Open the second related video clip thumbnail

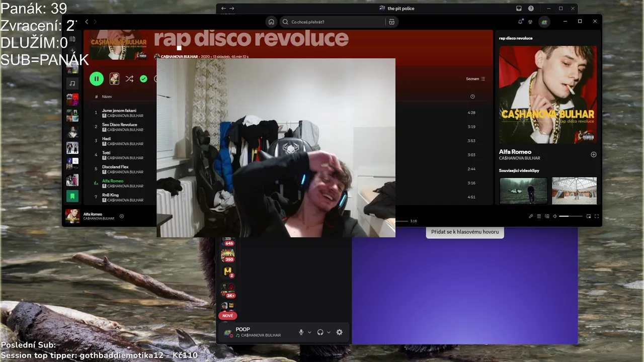(574, 191)
